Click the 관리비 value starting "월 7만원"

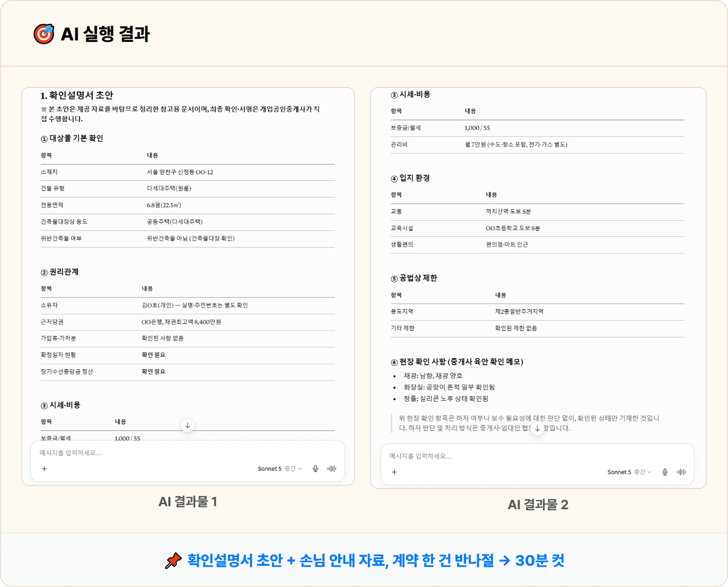coord(516,144)
